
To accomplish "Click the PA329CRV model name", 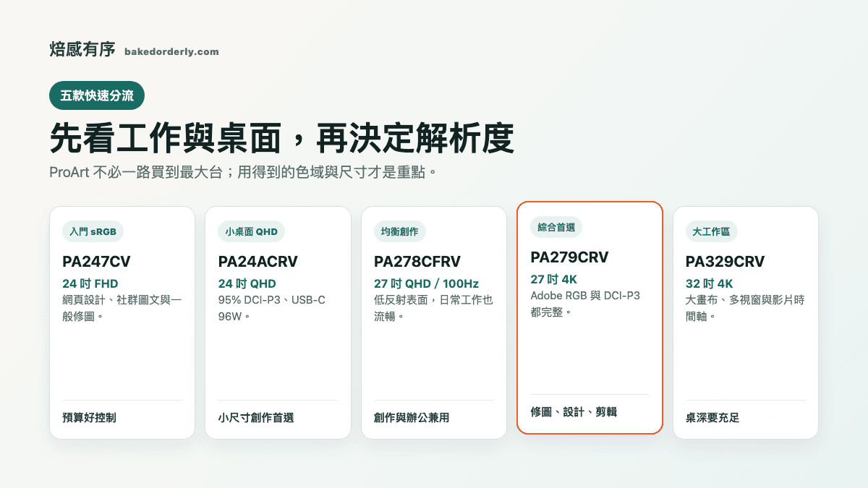I will click(726, 262).
